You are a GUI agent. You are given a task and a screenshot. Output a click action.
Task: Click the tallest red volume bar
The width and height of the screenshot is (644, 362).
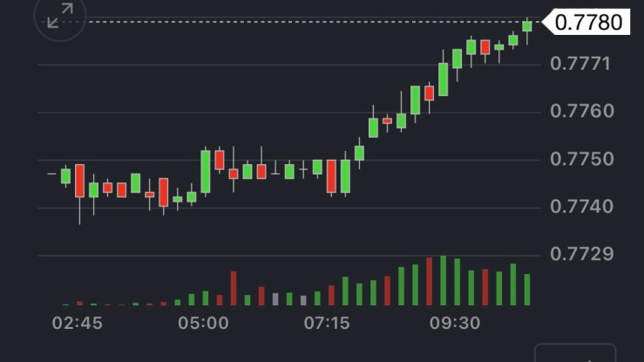pyautogui.click(x=430, y=282)
